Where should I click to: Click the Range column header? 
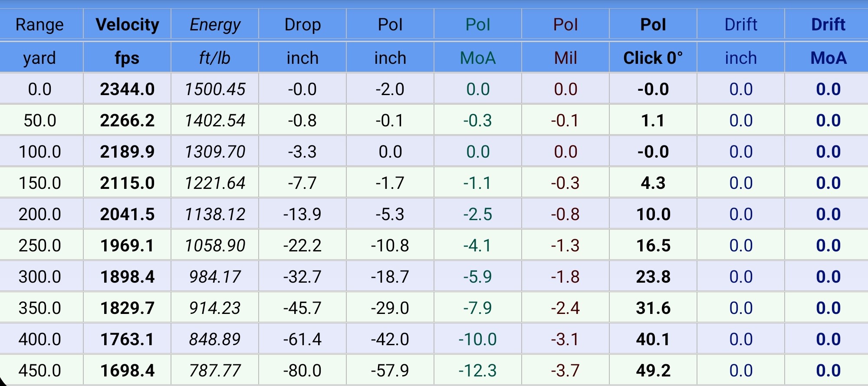click(39, 25)
